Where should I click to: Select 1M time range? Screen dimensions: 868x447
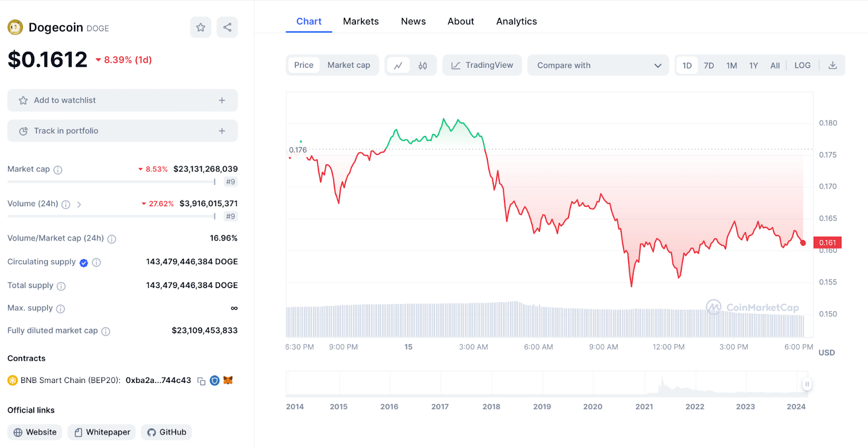(732, 66)
